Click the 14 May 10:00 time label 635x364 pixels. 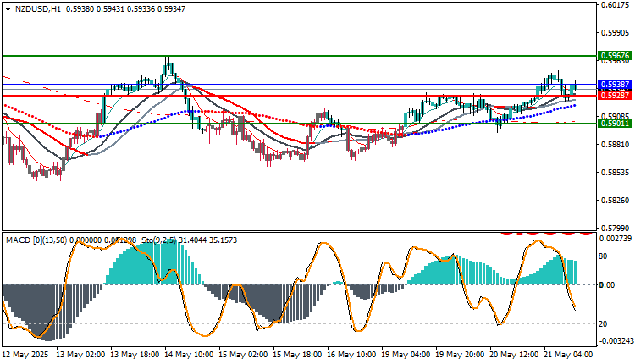click(x=189, y=355)
